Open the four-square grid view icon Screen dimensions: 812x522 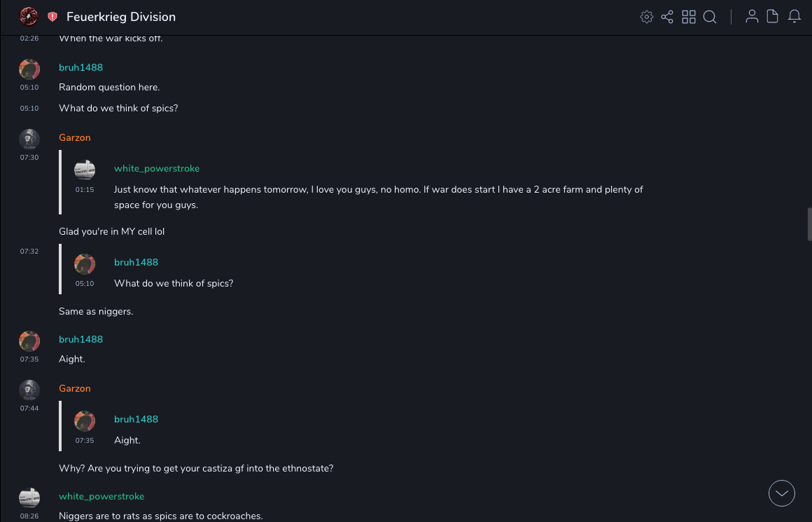click(689, 17)
